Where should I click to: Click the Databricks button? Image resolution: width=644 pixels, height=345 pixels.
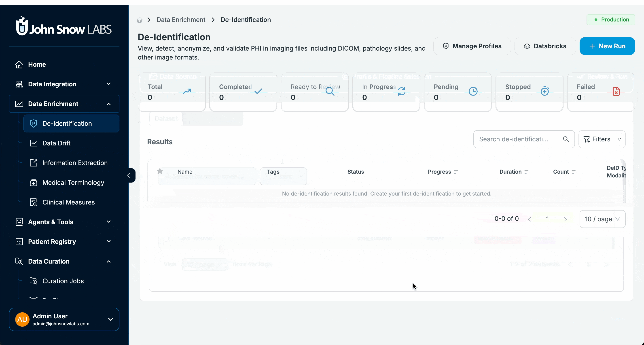[x=545, y=46]
